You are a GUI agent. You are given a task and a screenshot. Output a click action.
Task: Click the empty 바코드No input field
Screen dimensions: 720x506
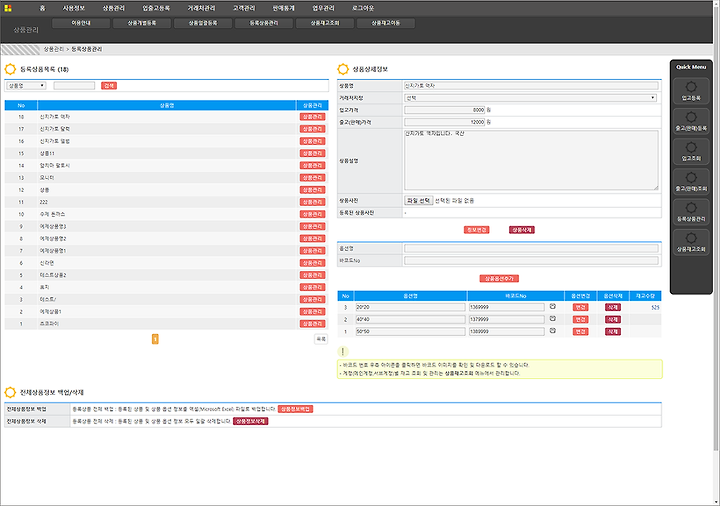(531, 260)
